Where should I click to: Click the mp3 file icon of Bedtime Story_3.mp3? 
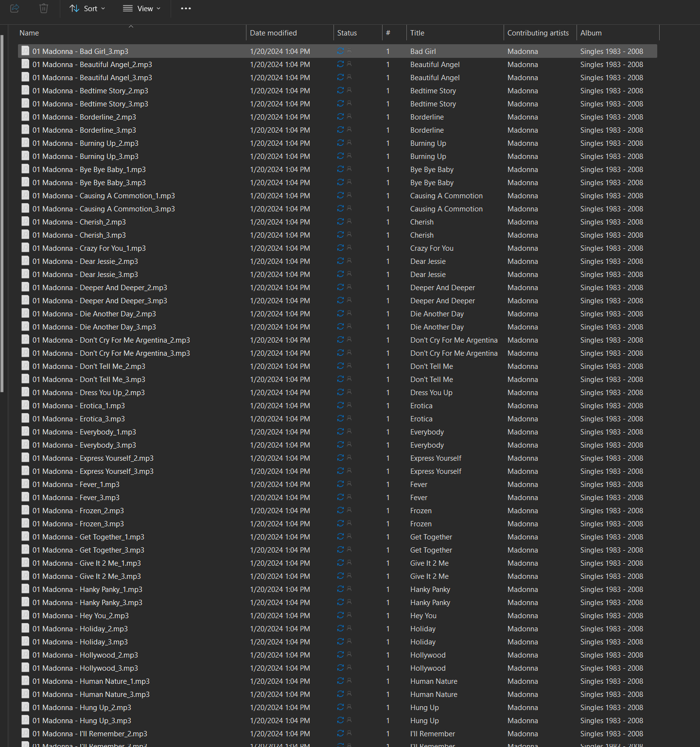click(x=25, y=104)
